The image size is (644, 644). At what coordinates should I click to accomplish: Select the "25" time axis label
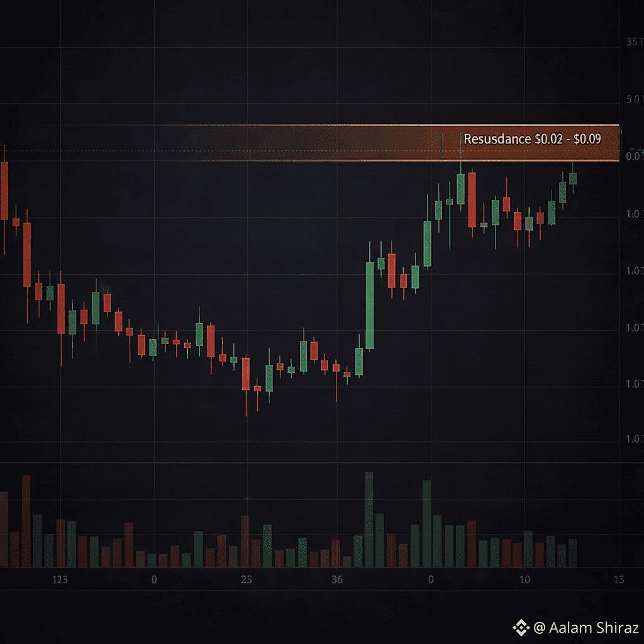pos(246,579)
